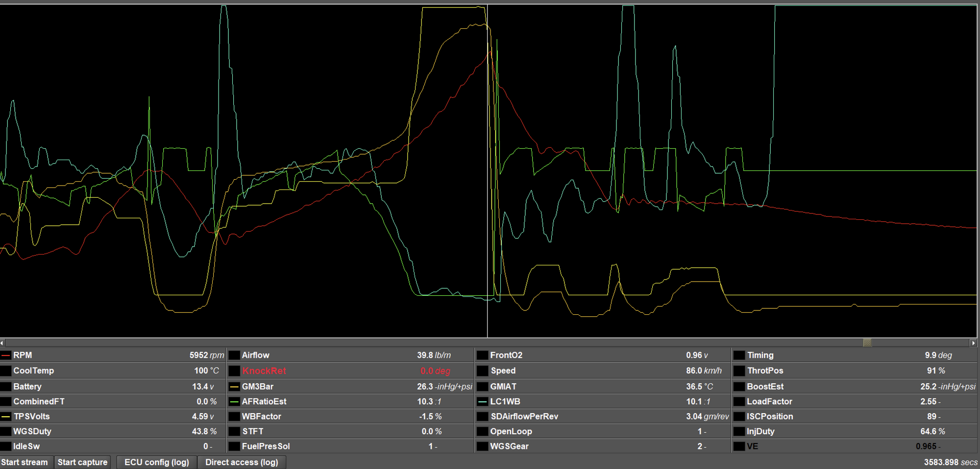This screenshot has height=469, width=980.
Task: Toggle the WGSGear trace color box
Action: tap(483, 446)
